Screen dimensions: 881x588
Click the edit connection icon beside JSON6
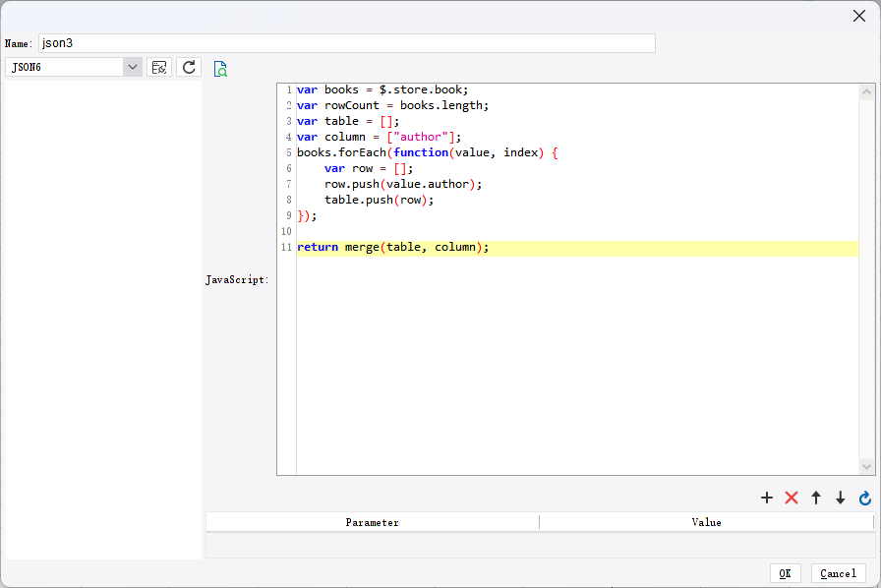pyautogui.click(x=158, y=67)
